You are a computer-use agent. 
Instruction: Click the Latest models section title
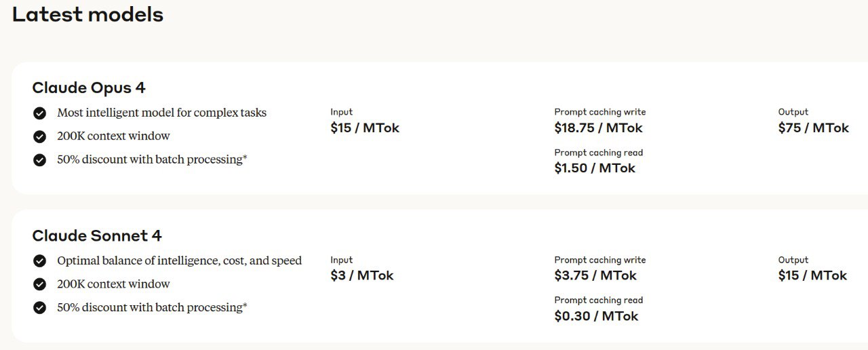coord(87,14)
